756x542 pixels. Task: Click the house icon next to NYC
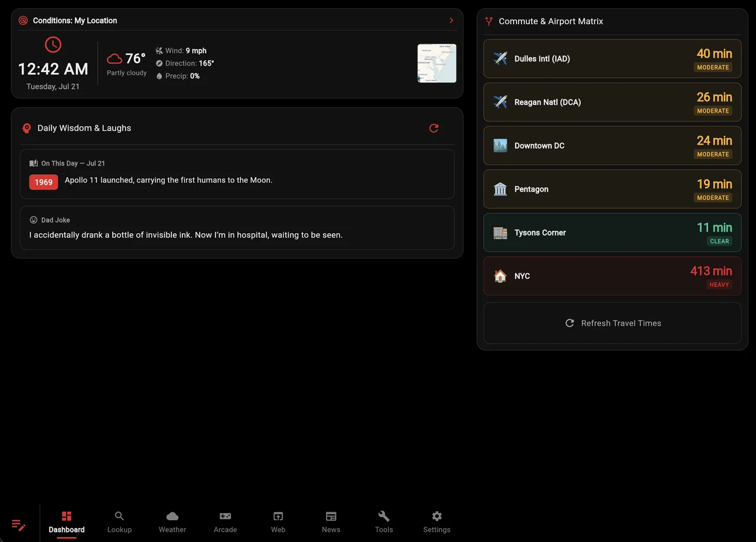coord(500,276)
